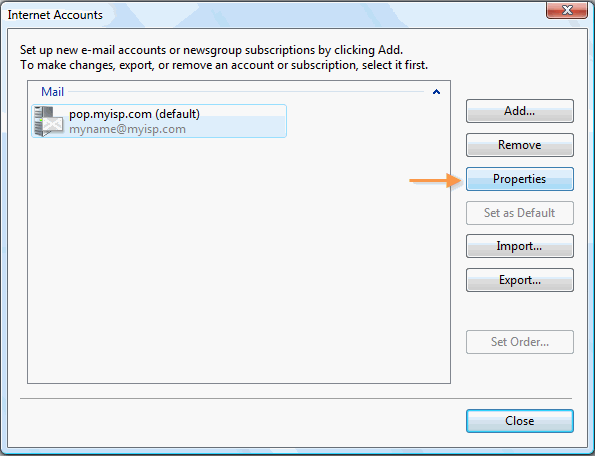
Task: Click the Add... button
Action: tap(519, 111)
